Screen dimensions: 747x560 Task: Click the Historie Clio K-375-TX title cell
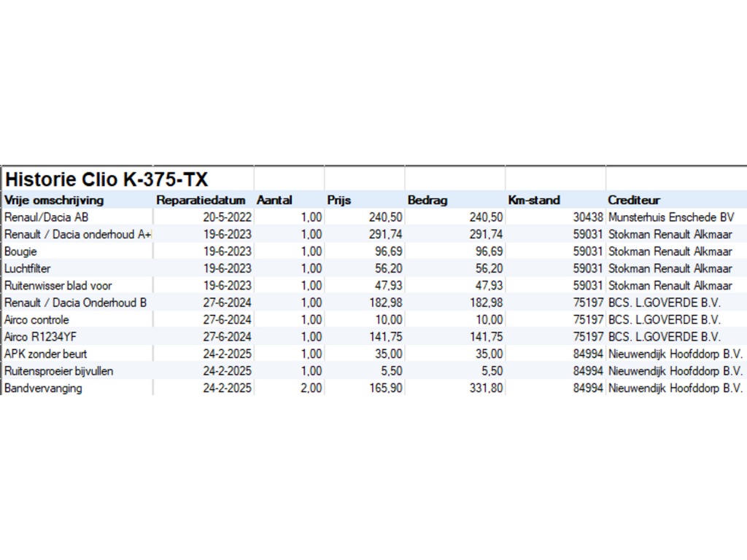click(107, 179)
